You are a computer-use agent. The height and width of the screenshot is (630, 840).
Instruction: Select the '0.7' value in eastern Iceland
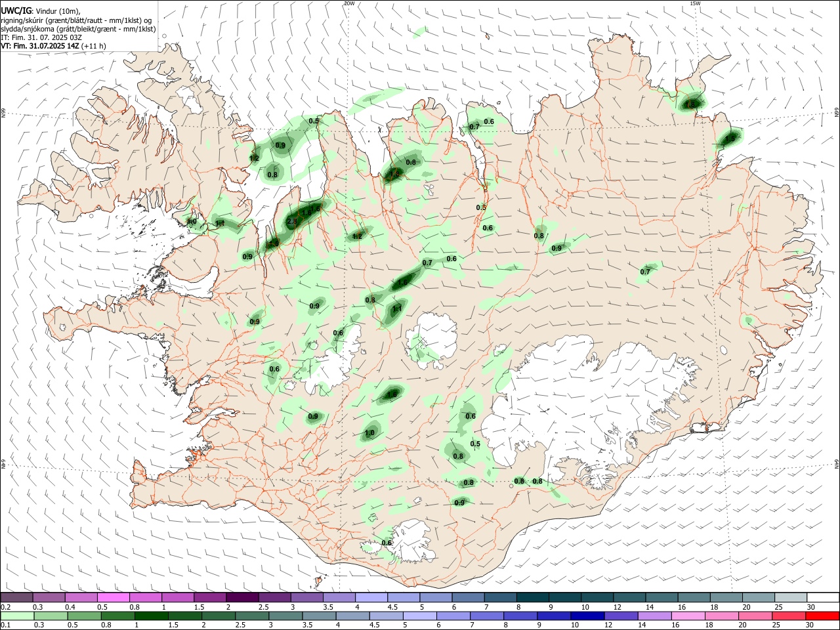(x=645, y=272)
